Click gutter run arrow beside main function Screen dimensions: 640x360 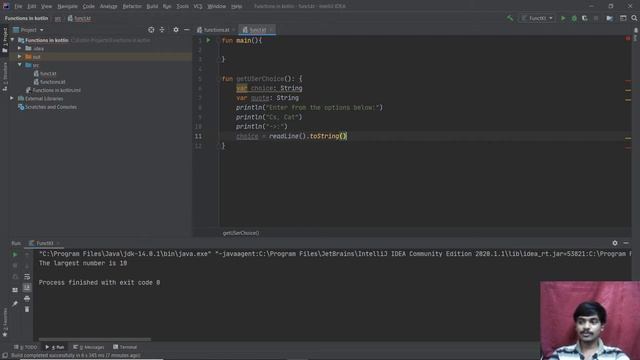[208, 40]
